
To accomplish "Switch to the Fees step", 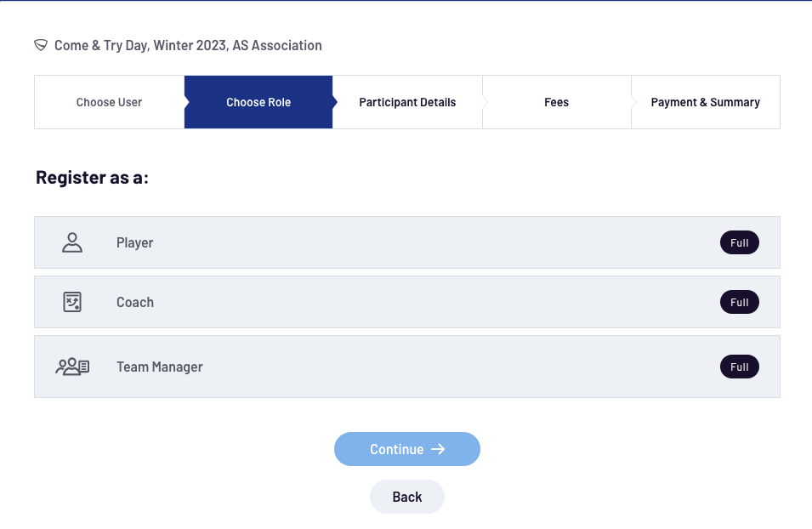I will (556, 102).
